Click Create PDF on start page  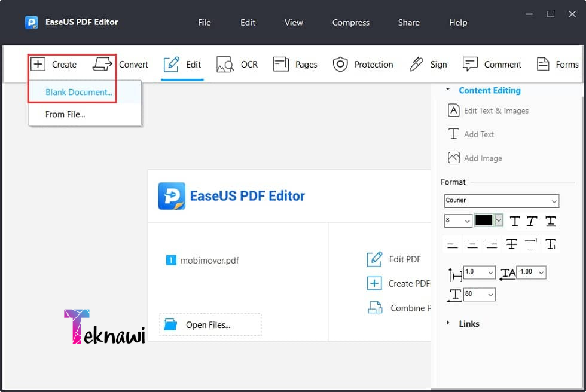click(399, 283)
